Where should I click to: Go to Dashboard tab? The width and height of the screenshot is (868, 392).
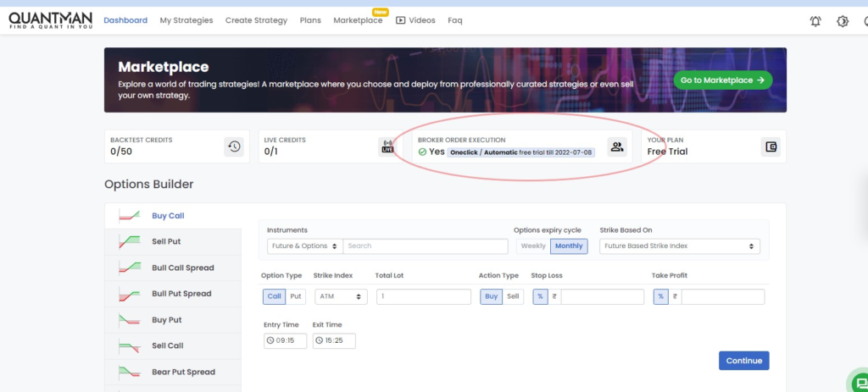(125, 20)
